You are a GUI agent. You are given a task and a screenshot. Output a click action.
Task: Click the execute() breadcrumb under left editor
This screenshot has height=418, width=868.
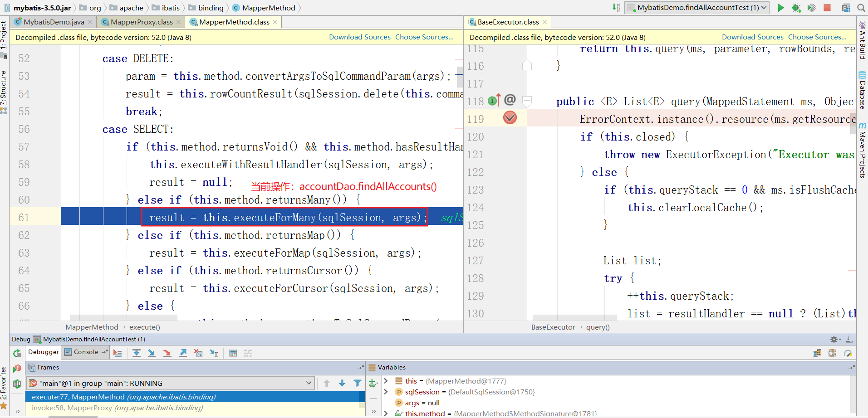(145, 327)
